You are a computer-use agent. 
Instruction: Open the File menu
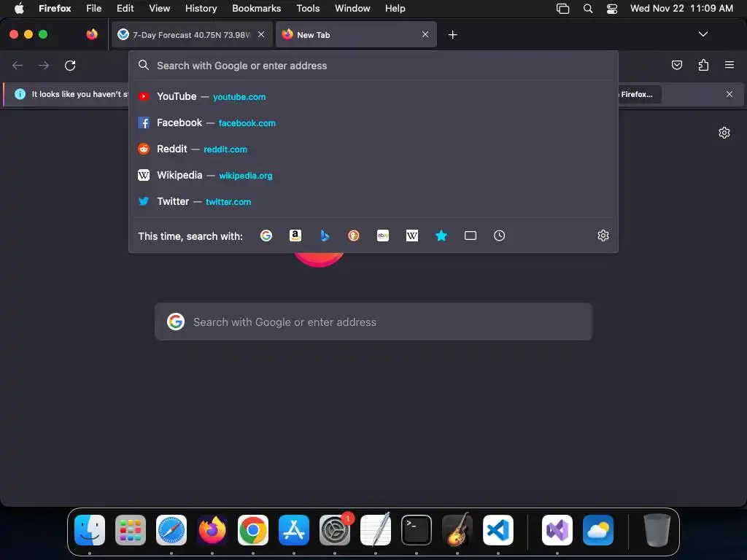93,8
